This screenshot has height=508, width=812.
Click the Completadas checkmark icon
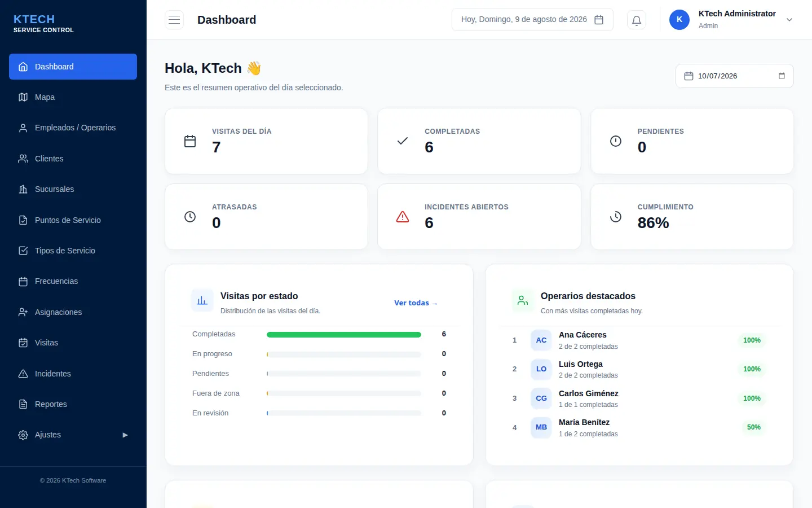(403, 141)
